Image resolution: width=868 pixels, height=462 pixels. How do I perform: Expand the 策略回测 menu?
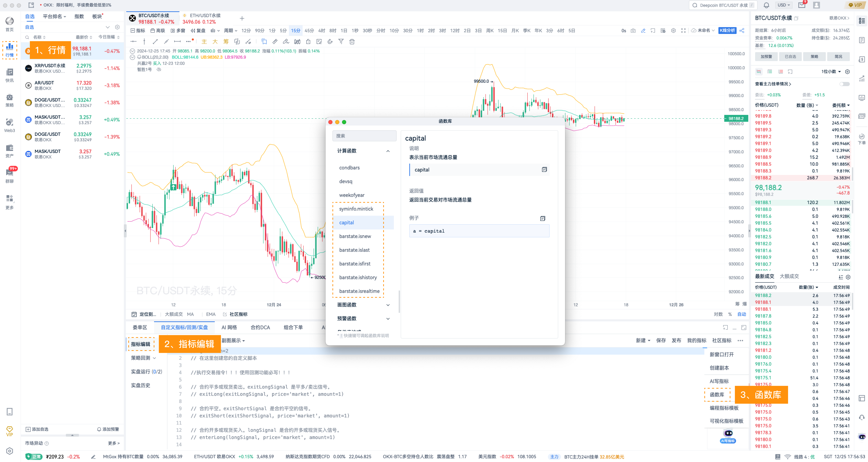(x=144, y=358)
